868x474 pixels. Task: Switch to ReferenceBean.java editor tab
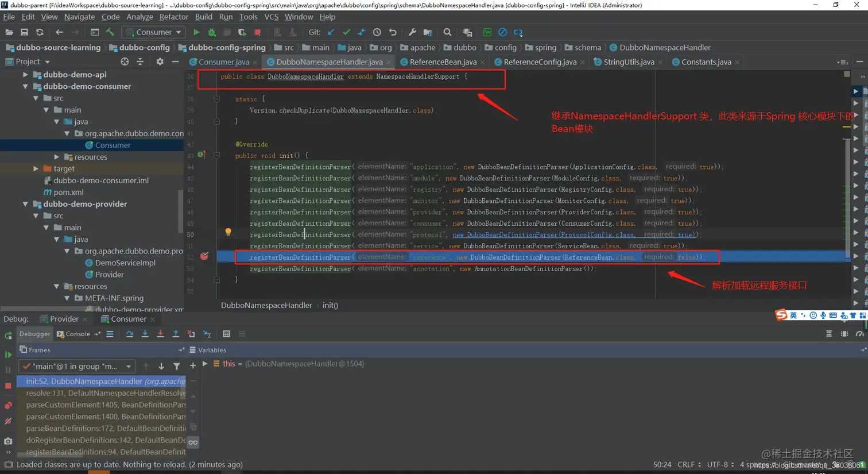point(443,62)
